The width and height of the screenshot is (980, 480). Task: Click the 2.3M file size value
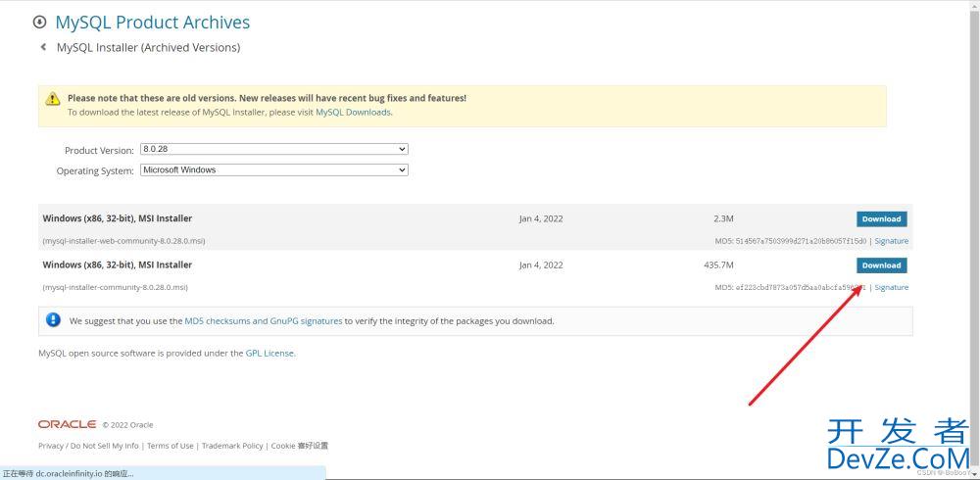tap(723, 218)
